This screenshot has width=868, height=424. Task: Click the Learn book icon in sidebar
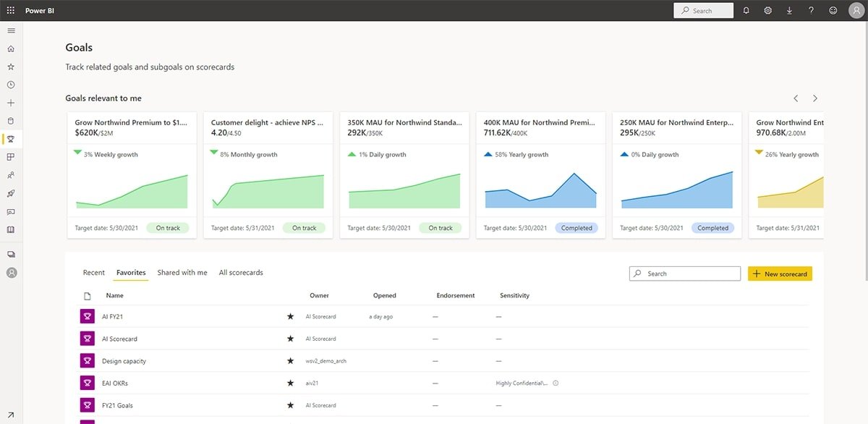pyautogui.click(x=10, y=229)
